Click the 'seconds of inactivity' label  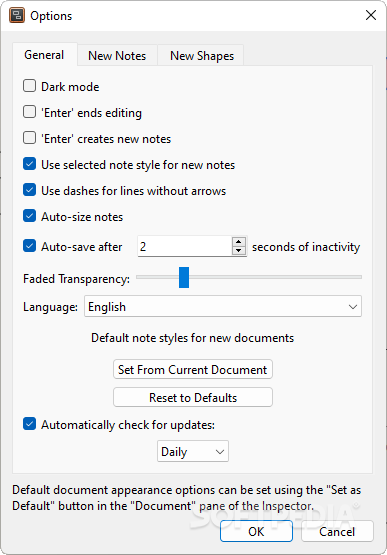point(306,247)
